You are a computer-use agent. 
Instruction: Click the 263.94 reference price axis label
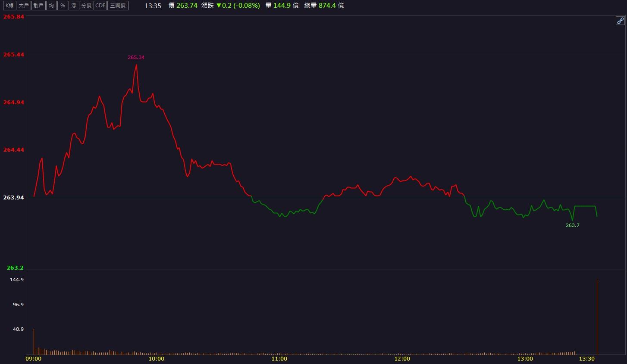coord(13,197)
